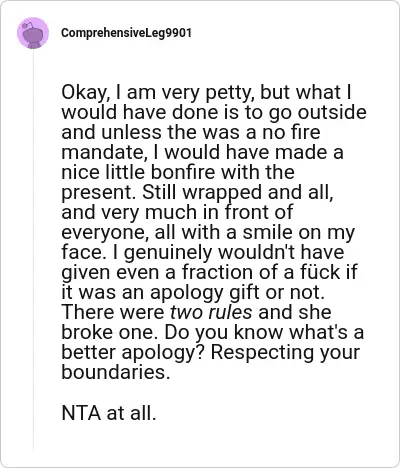This screenshot has height=468, width=400.
Task: Click the words 'better apology?' in the comment
Action: pos(133,353)
